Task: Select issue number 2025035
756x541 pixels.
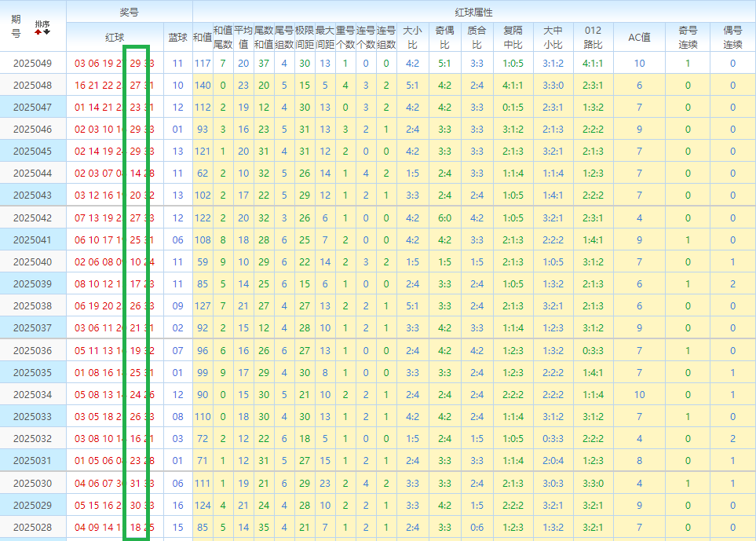Action: tap(32, 373)
